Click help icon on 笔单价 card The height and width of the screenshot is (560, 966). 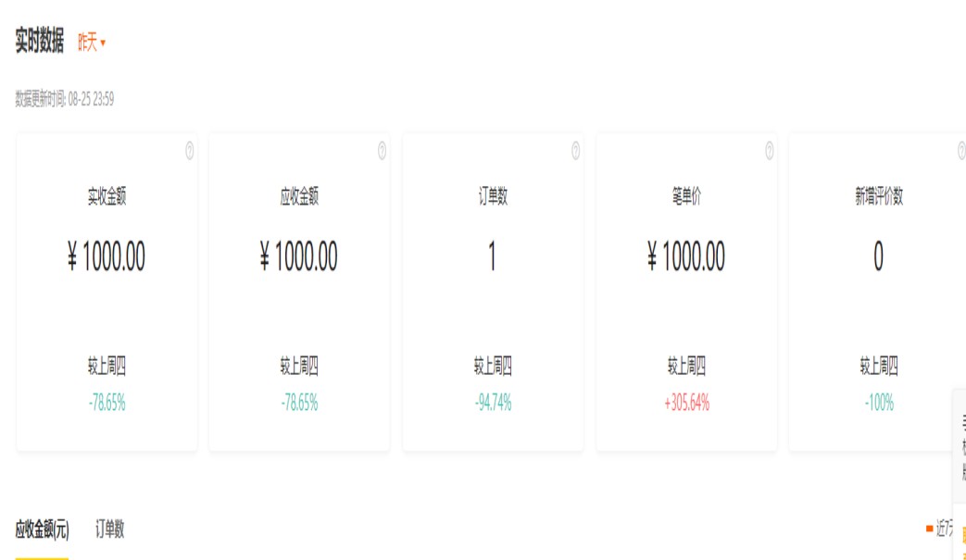click(x=769, y=151)
